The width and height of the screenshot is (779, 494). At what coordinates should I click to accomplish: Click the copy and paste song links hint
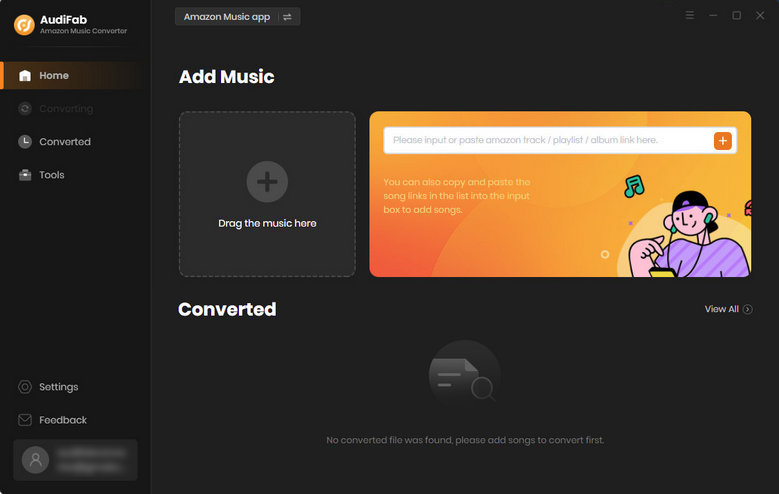click(x=457, y=196)
